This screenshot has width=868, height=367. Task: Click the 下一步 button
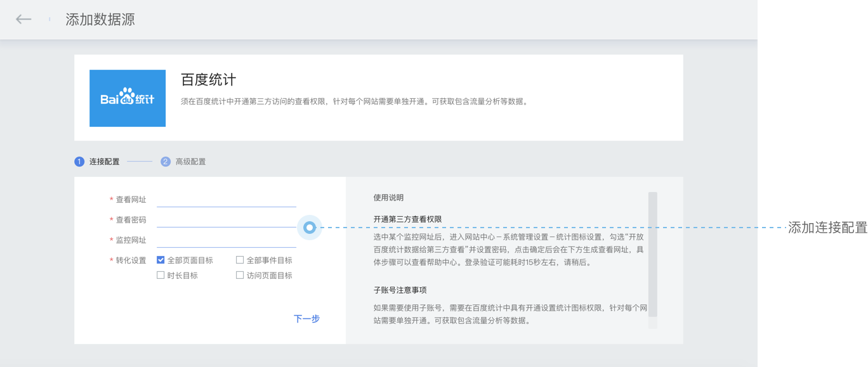(306, 319)
